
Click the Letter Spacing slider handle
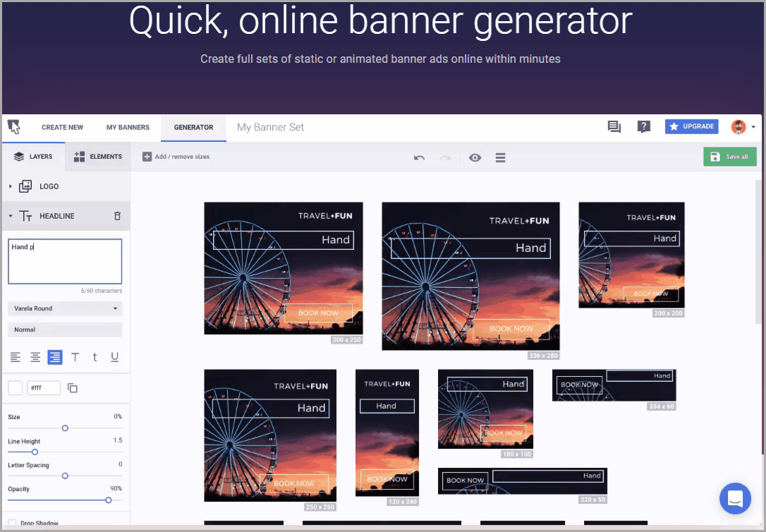(65, 476)
